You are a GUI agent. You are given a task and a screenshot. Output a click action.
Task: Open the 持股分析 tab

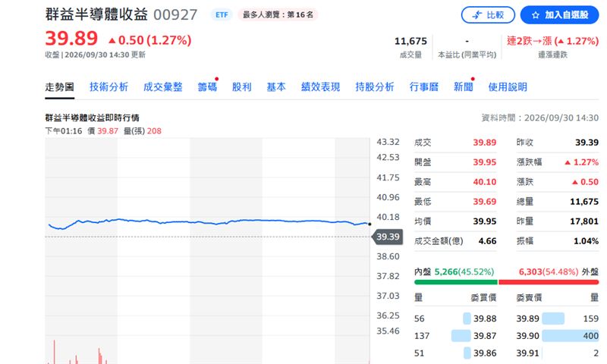[x=375, y=87]
